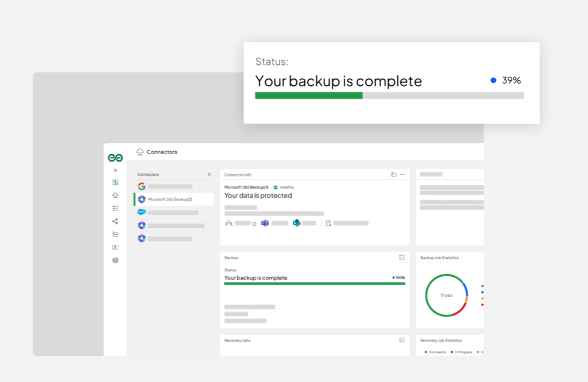Click the SharePoint service icon
Image resolution: width=588 pixels, height=382 pixels.
(296, 223)
